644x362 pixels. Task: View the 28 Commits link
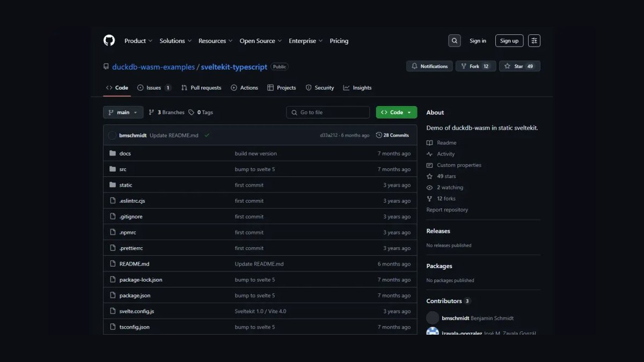point(392,135)
